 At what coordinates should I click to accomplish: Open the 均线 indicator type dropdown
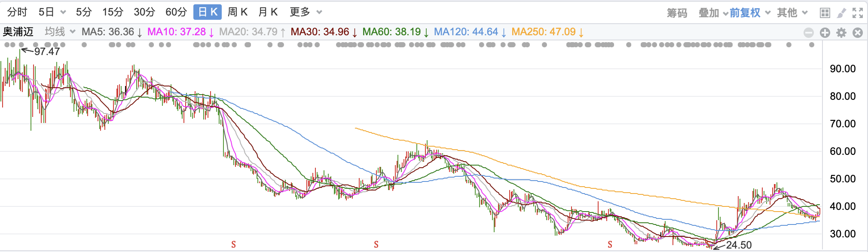coord(60,32)
